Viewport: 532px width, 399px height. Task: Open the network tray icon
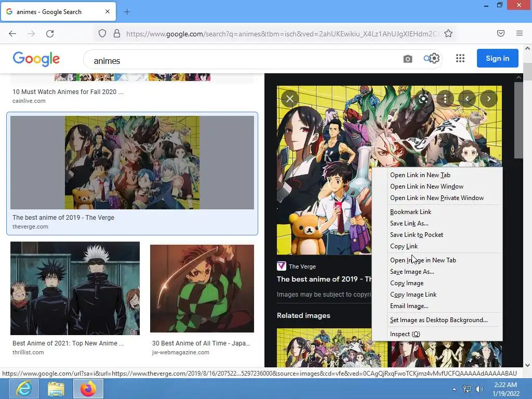467,389
